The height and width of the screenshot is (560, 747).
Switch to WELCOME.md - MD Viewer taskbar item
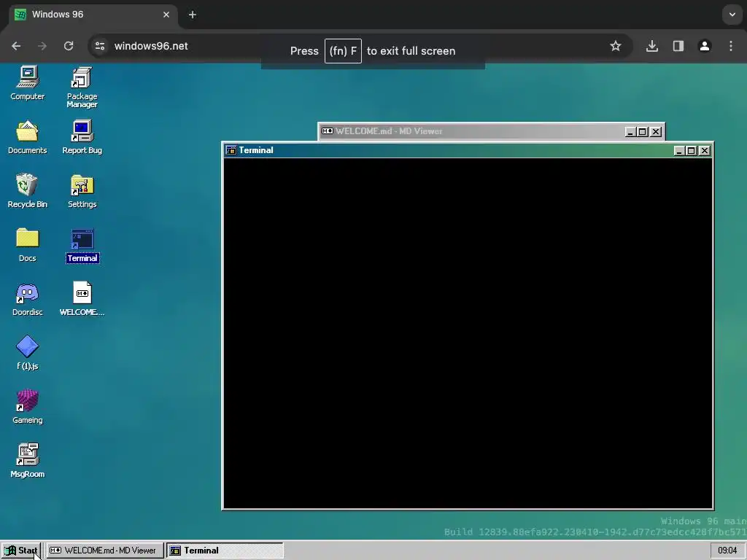[105, 551]
